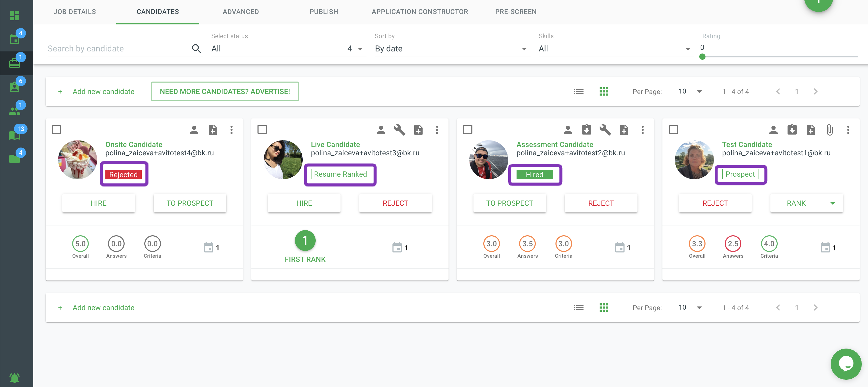Switch to the JOB DETAILS tab
Viewport: 868px width, 387px height.
tap(74, 12)
